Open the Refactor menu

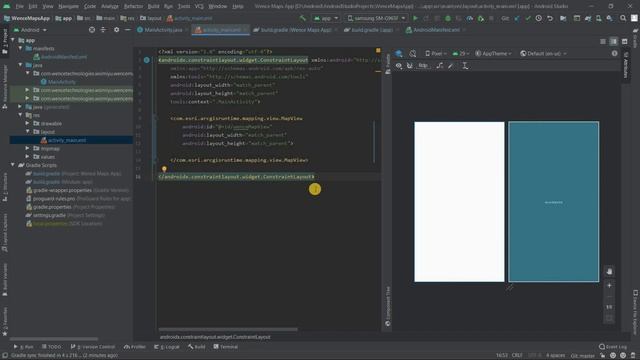[133, 6]
